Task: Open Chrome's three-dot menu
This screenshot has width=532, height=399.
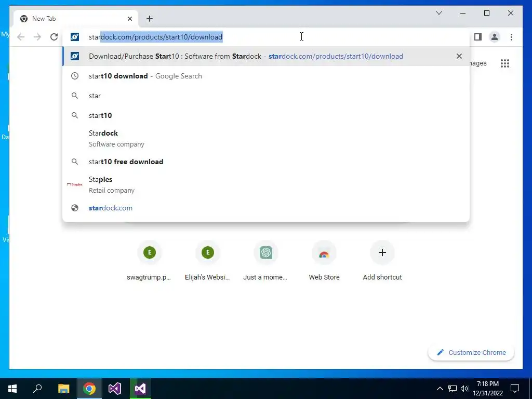Action: pos(511,37)
